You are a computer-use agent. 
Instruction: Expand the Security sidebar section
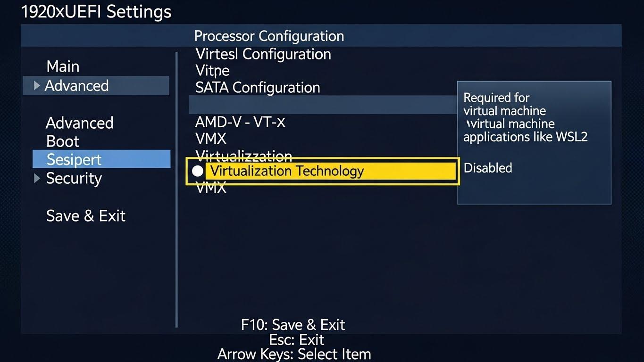pyautogui.click(x=74, y=178)
